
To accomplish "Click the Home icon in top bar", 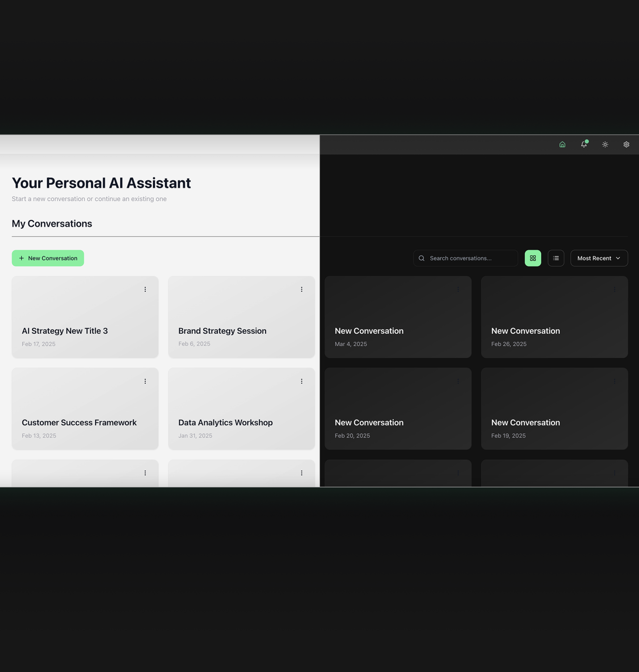I will point(562,144).
